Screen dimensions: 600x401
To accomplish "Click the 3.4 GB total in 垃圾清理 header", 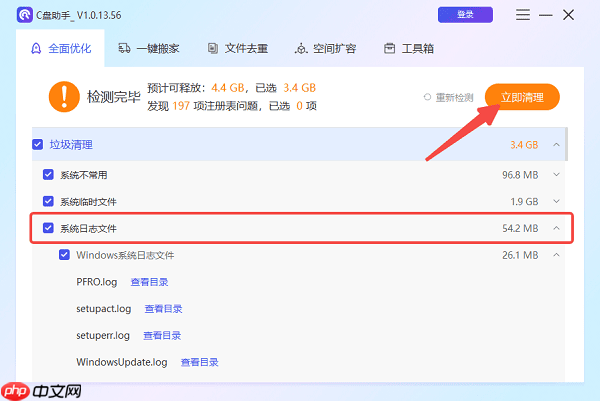I will click(524, 145).
